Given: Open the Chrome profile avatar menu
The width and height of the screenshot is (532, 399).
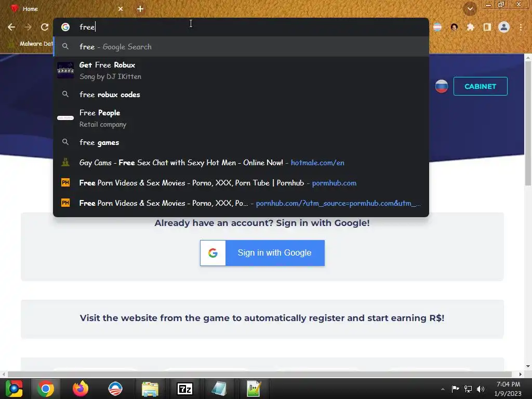Looking at the screenshot, I should [504, 27].
